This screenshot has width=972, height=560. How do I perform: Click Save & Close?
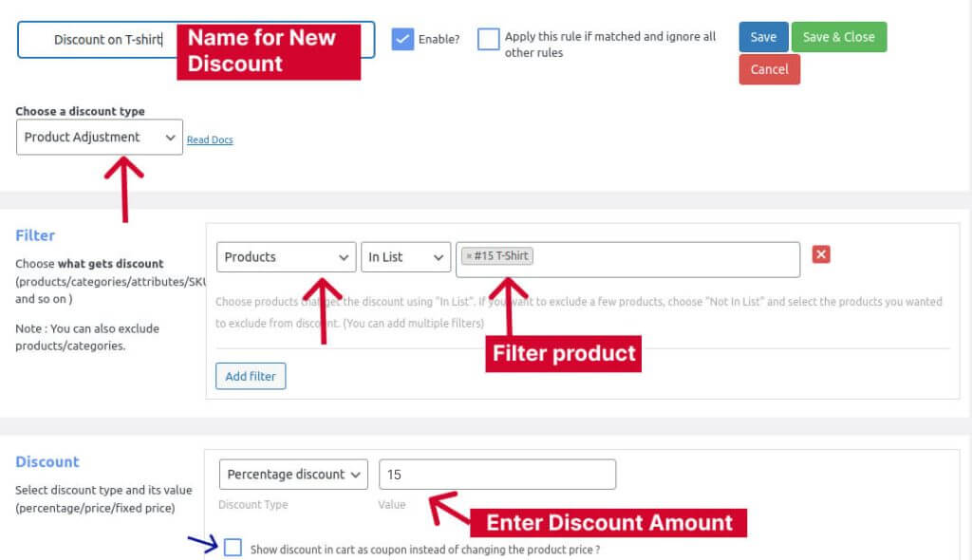coord(839,37)
